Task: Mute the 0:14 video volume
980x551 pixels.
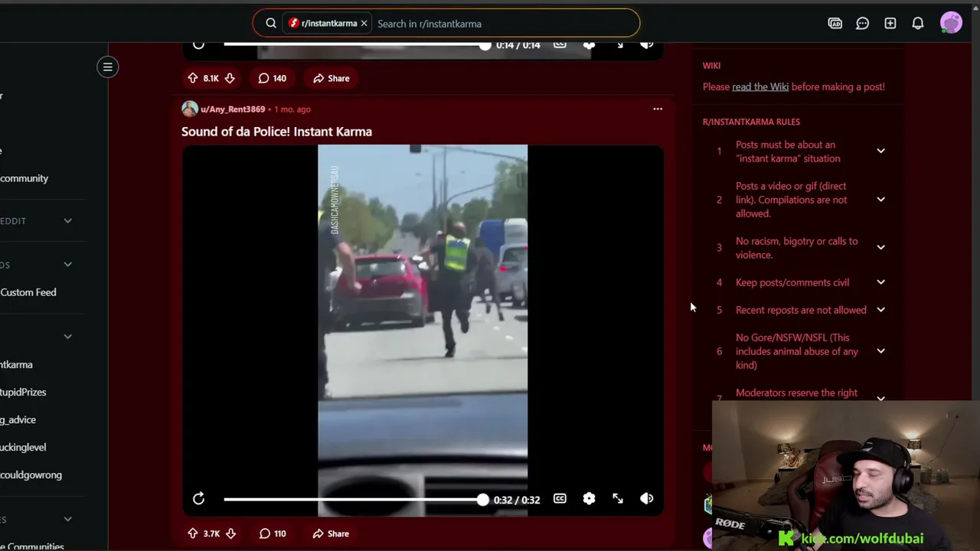Action: coord(647,44)
